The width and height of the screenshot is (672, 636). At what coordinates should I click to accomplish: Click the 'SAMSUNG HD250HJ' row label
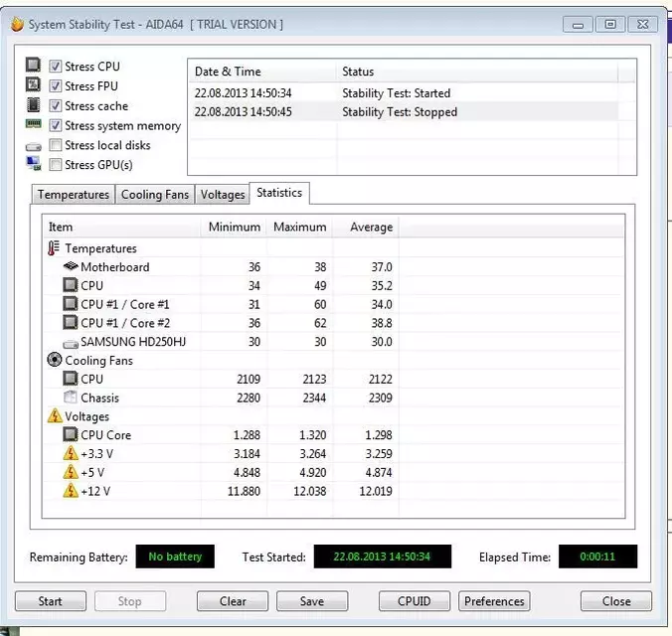click(133, 342)
